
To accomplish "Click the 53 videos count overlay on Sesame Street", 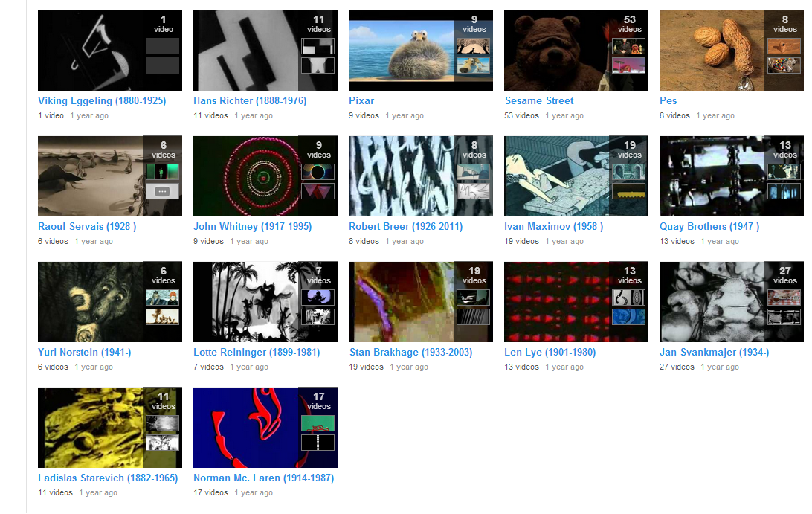I will point(629,24).
